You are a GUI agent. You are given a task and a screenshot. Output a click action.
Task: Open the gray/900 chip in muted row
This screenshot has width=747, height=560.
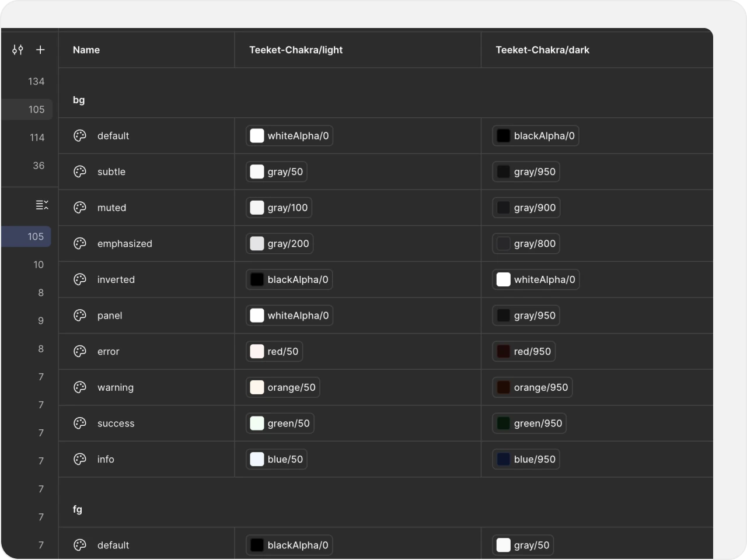pyautogui.click(x=526, y=208)
